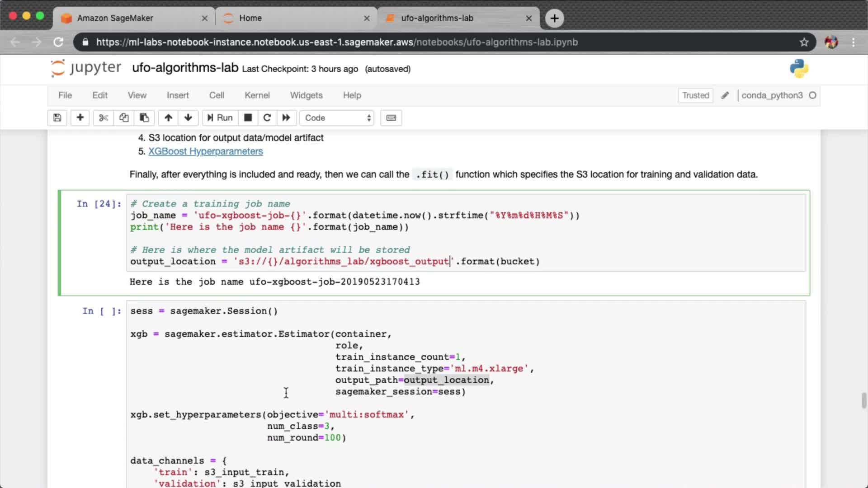The height and width of the screenshot is (488, 868).
Task: Click the save and checkpoint icon
Action: pos(57,118)
